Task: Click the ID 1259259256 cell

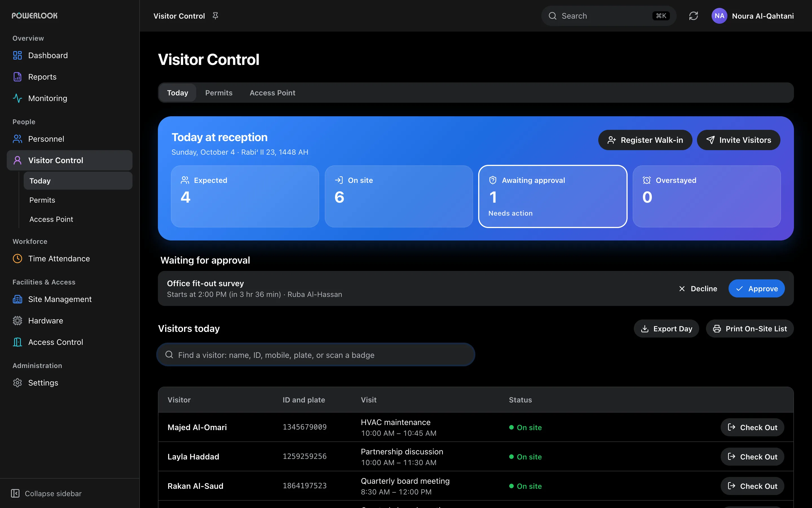Action: (304, 456)
